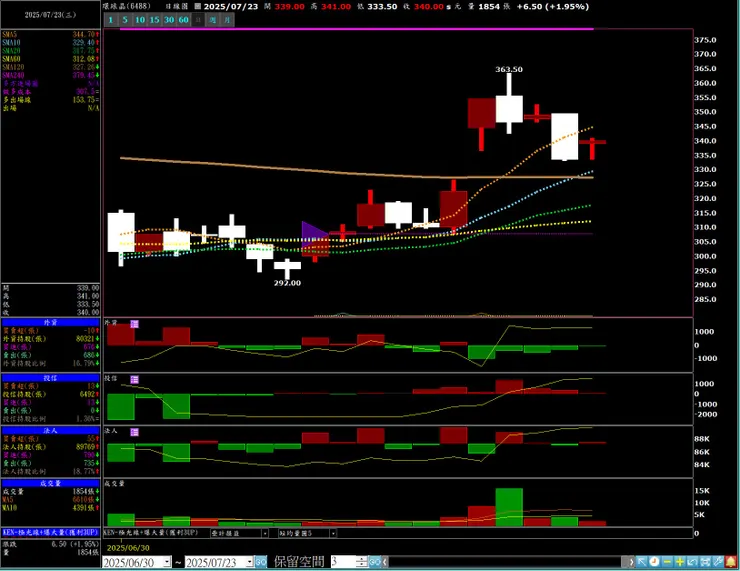The height and width of the screenshot is (571, 740).
Task: Click the alert bell icon
Action: click(731, 562)
